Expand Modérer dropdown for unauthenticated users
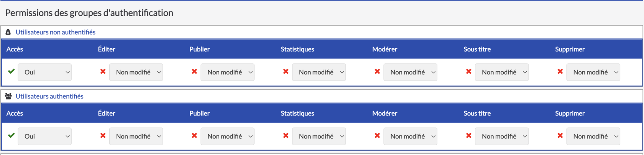This screenshot has height=155, width=644. coord(410,72)
